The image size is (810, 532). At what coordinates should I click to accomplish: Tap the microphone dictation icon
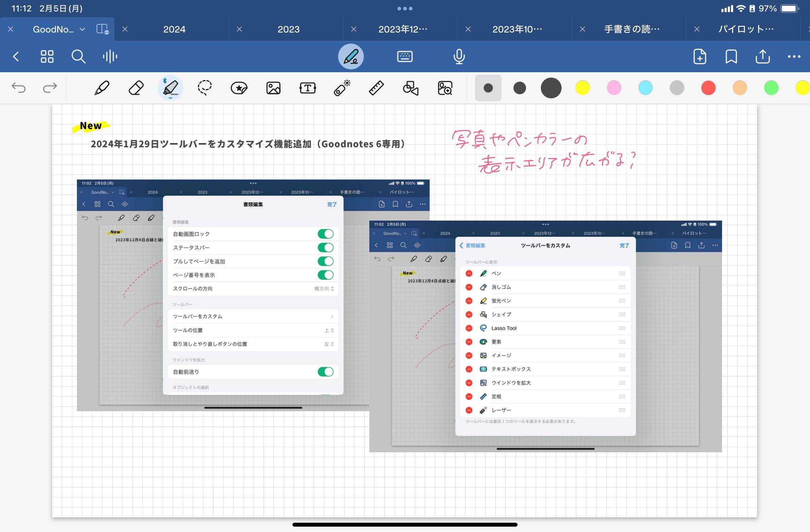point(459,56)
